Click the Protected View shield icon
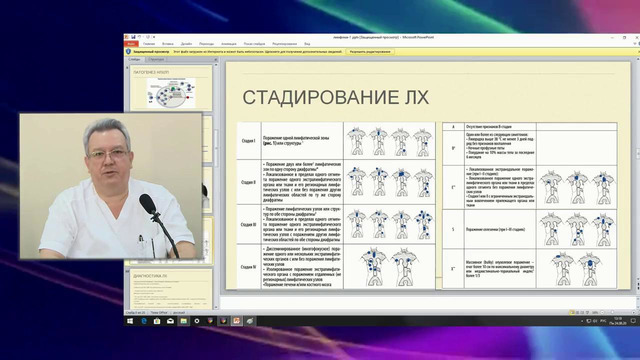Viewport: 640px width, 360px height. 129,52
